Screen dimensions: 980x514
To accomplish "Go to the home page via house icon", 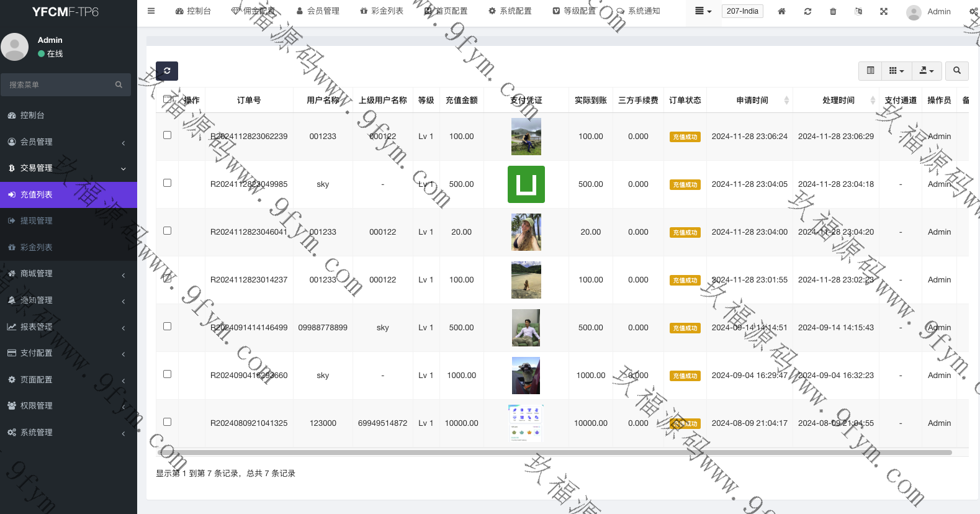I will [781, 11].
